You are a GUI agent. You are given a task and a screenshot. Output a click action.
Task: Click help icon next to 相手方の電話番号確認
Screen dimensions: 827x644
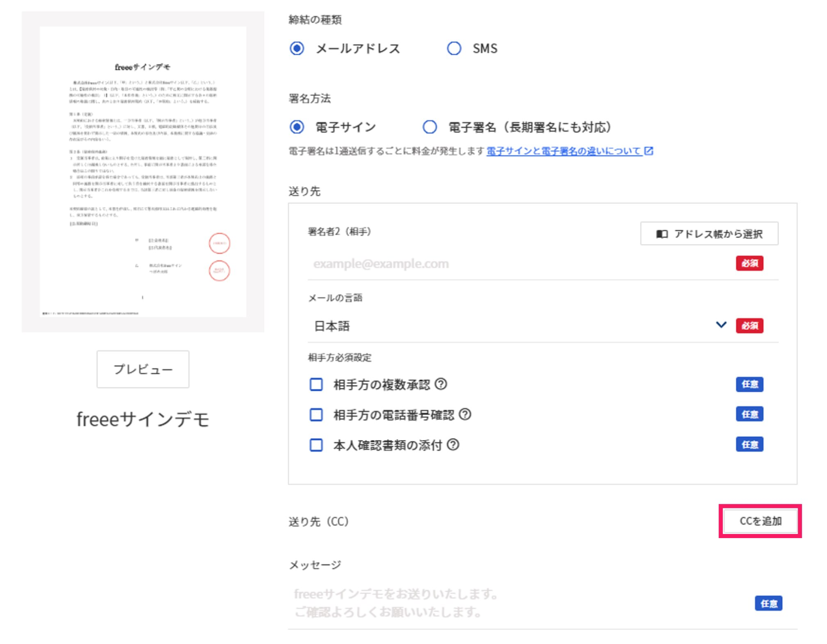[465, 414]
